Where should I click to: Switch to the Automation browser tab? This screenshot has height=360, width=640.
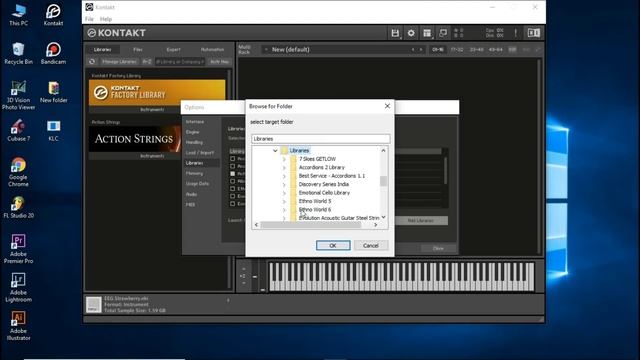point(212,49)
